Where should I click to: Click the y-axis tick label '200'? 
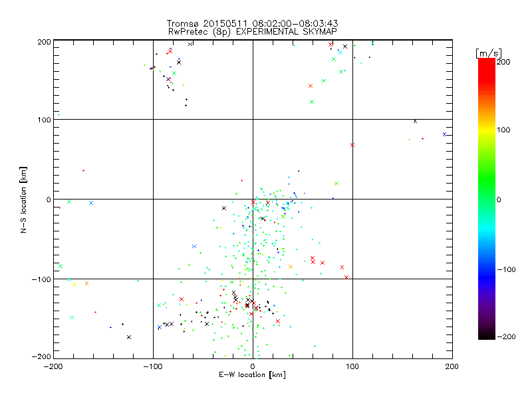coord(44,42)
